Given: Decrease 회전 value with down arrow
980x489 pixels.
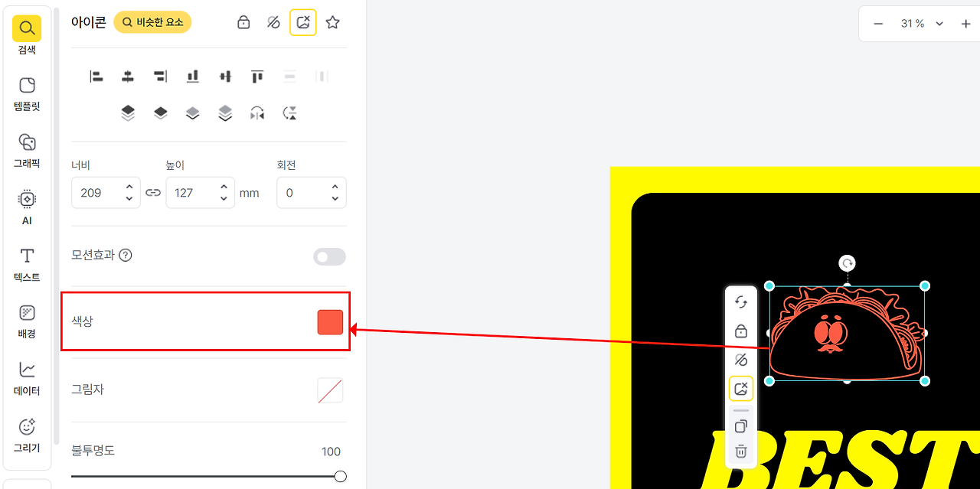Looking at the screenshot, I should coord(335,199).
